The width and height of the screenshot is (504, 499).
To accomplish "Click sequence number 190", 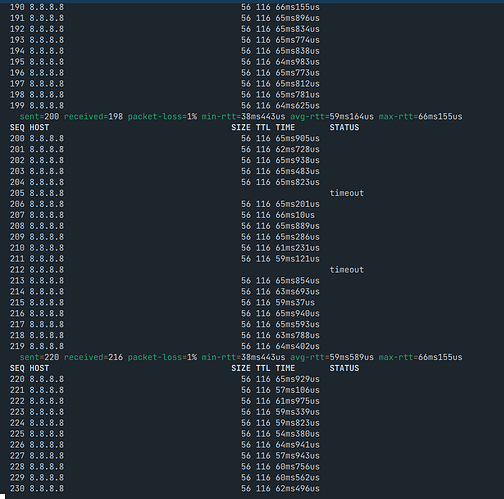I will (x=17, y=7).
